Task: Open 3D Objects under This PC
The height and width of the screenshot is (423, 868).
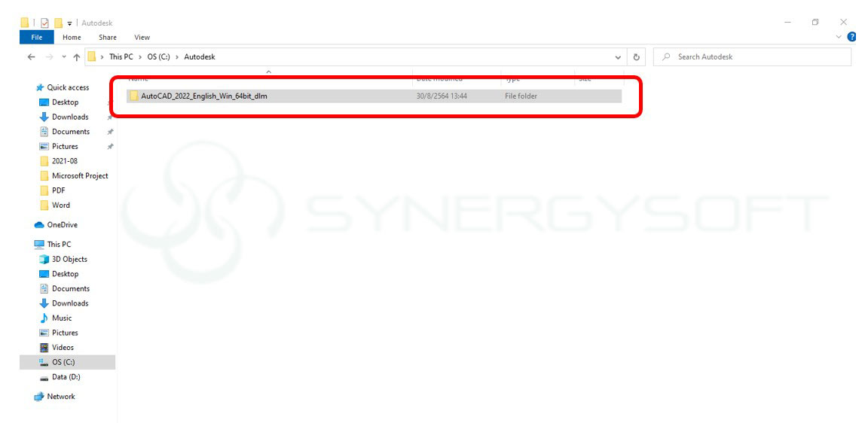Action: click(69, 260)
